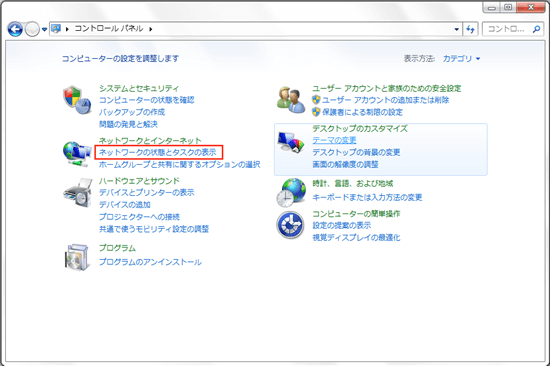Open 時計、言語、および地域 heading
550x366 pixels.
pyautogui.click(x=353, y=184)
